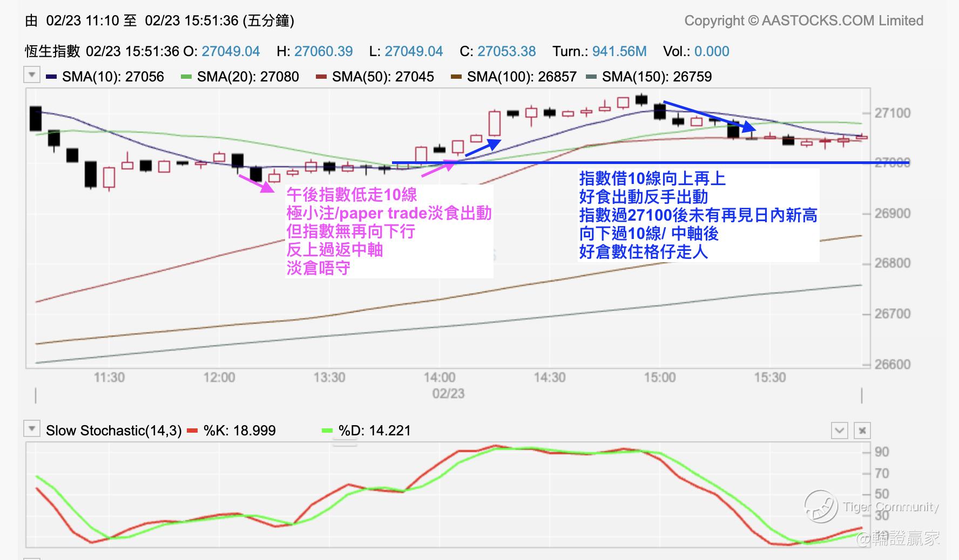Select the %D: 14.221 value
Screen dimensions: 959x560
374,431
